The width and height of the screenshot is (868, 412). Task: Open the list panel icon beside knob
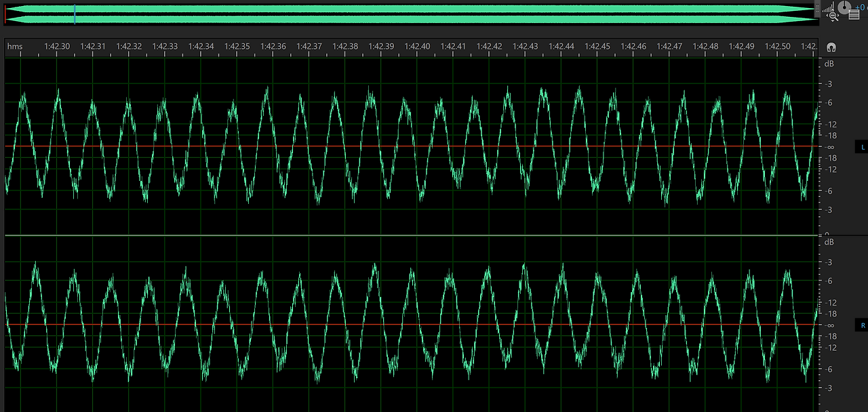[x=854, y=14]
